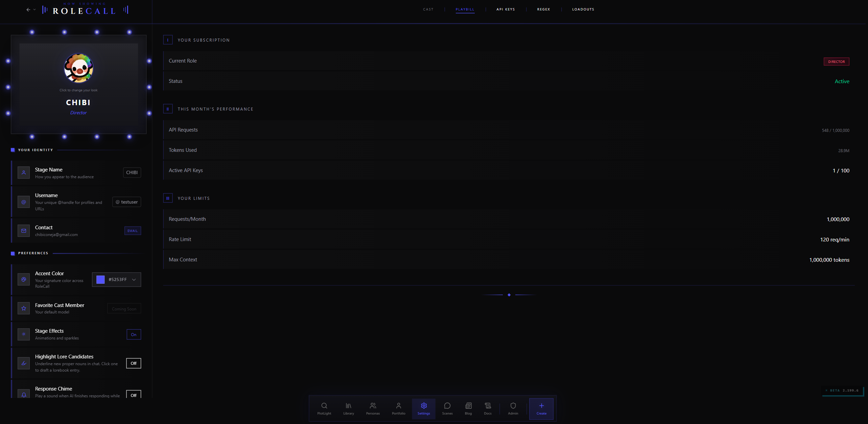The height and width of the screenshot is (424, 868).
Task: Open Personas in the dock
Action: coord(373,408)
